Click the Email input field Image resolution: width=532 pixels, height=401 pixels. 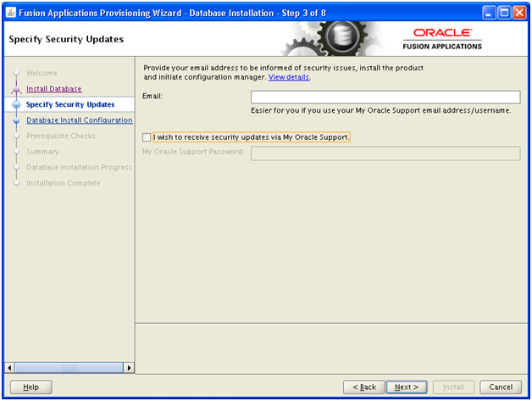(x=385, y=97)
